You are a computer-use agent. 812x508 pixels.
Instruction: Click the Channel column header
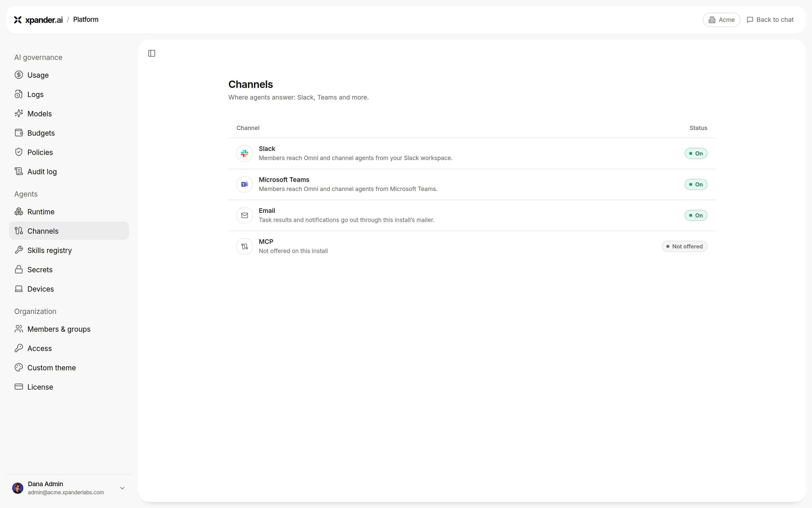pos(248,128)
